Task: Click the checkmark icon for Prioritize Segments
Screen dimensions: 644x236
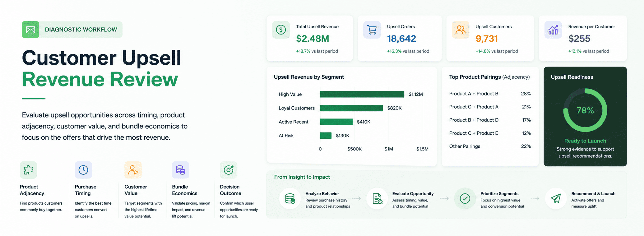Action: coord(465,198)
